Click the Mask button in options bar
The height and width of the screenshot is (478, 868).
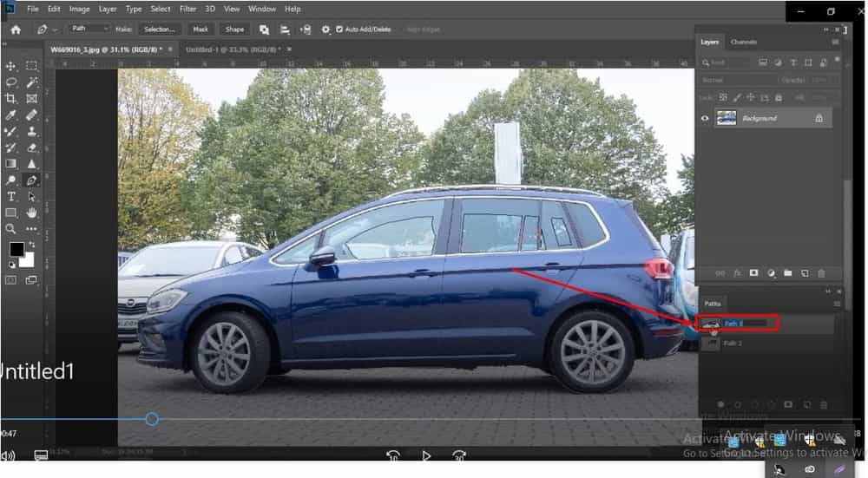tap(201, 29)
